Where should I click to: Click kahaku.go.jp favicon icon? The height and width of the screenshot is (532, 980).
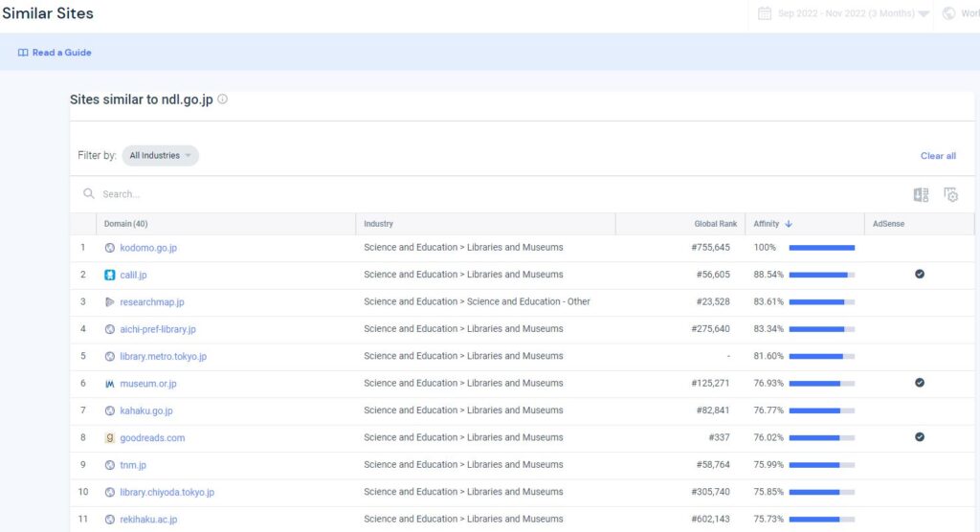tap(110, 410)
